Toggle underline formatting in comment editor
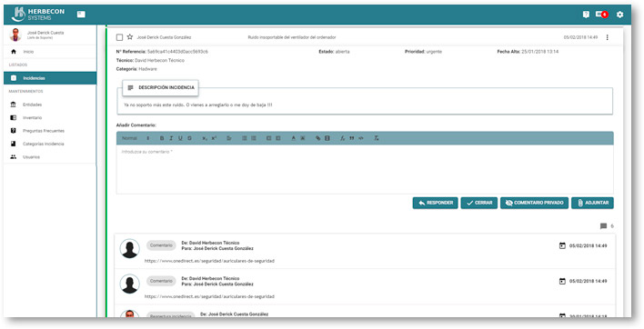The width and height of the screenshot is (644, 329). click(180, 138)
